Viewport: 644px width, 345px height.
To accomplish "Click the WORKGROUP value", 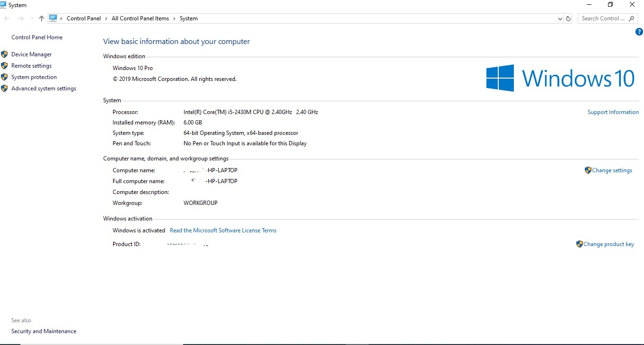I will (200, 203).
